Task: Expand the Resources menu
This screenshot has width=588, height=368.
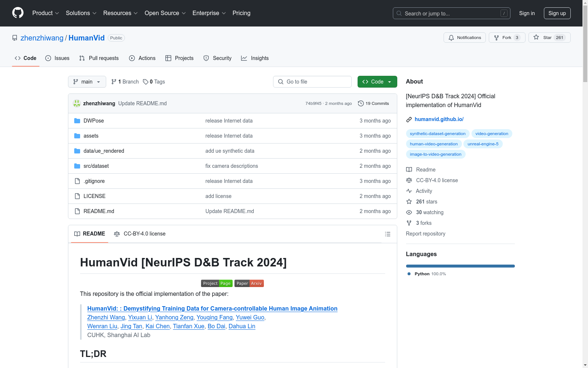Action: click(x=121, y=13)
